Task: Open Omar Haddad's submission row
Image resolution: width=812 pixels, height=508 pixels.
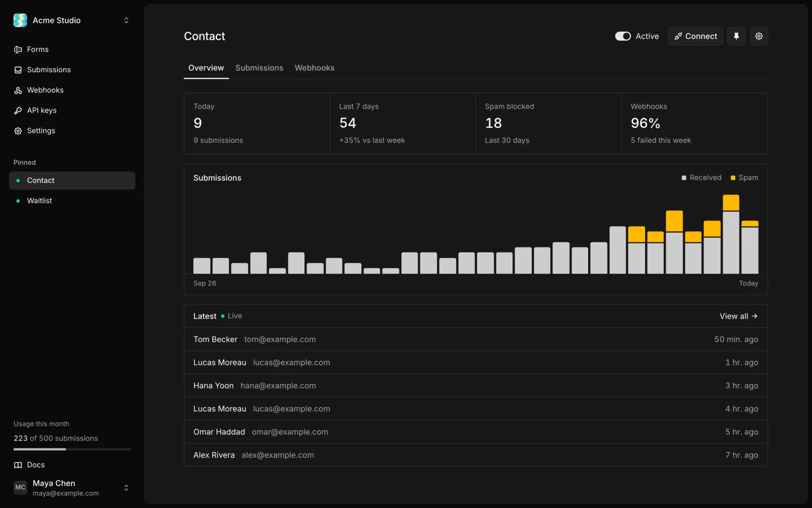Action: 476,432
